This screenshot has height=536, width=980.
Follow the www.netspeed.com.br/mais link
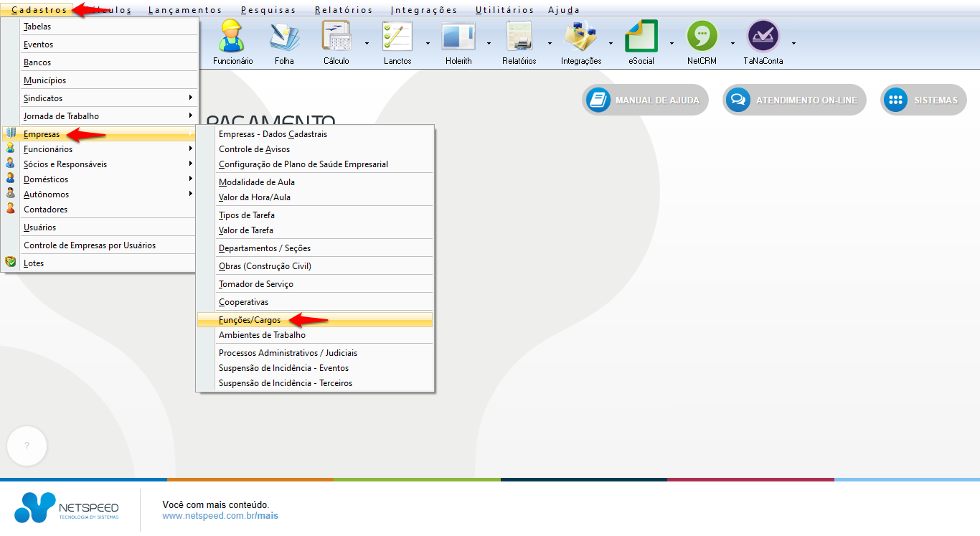pos(220,515)
